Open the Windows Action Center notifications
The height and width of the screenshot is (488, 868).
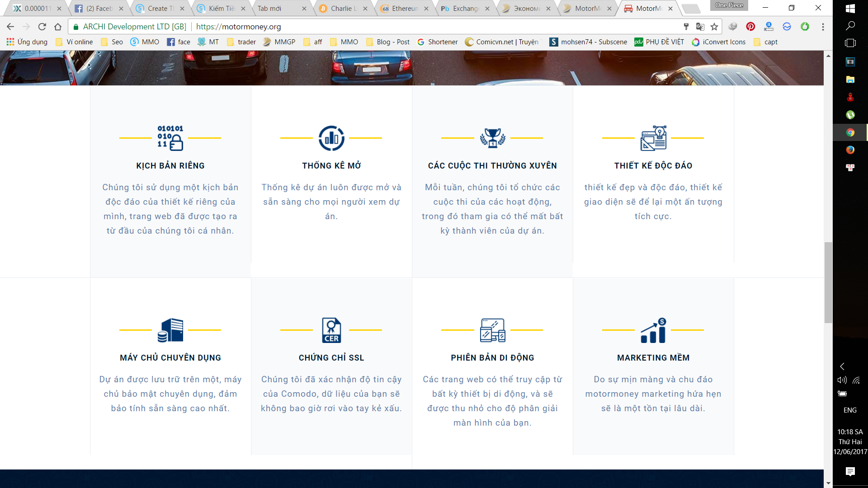click(x=850, y=472)
